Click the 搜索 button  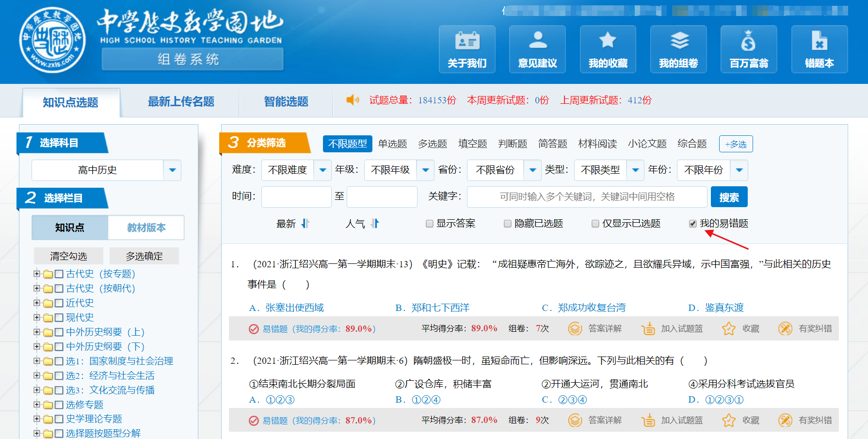pos(729,197)
